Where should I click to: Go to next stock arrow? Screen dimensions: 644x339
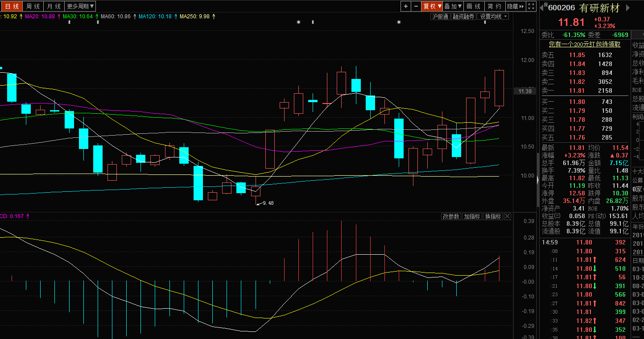628,8
